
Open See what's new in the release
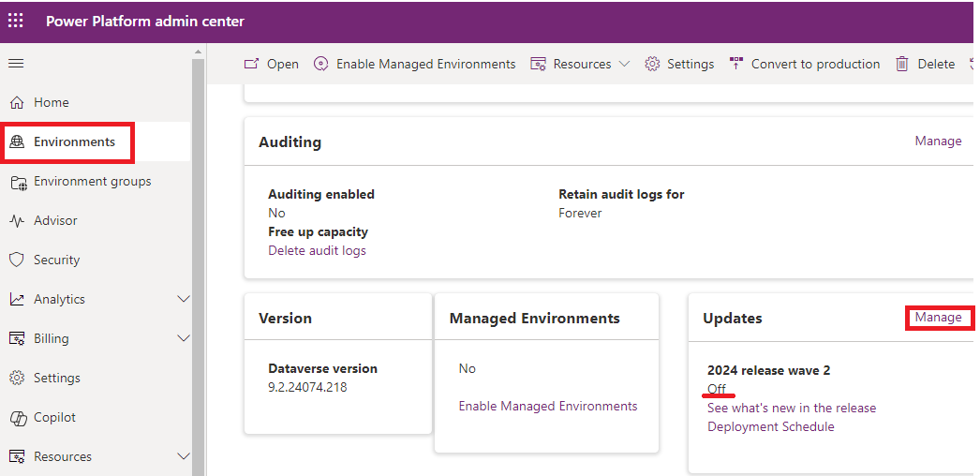click(x=792, y=408)
